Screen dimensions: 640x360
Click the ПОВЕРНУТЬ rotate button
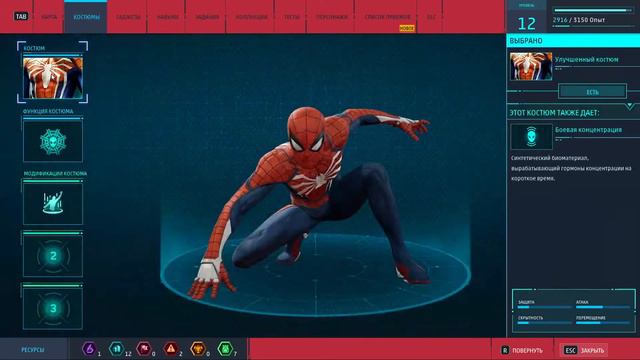[522, 350]
